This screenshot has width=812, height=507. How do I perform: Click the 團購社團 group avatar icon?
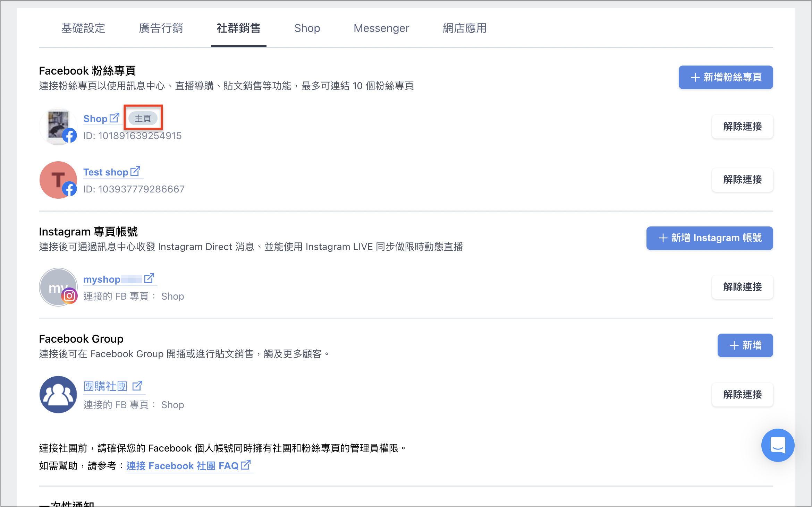(58, 394)
